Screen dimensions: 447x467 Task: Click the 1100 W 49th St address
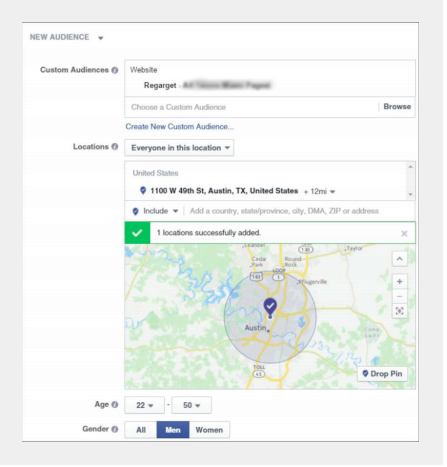tap(224, 191)
